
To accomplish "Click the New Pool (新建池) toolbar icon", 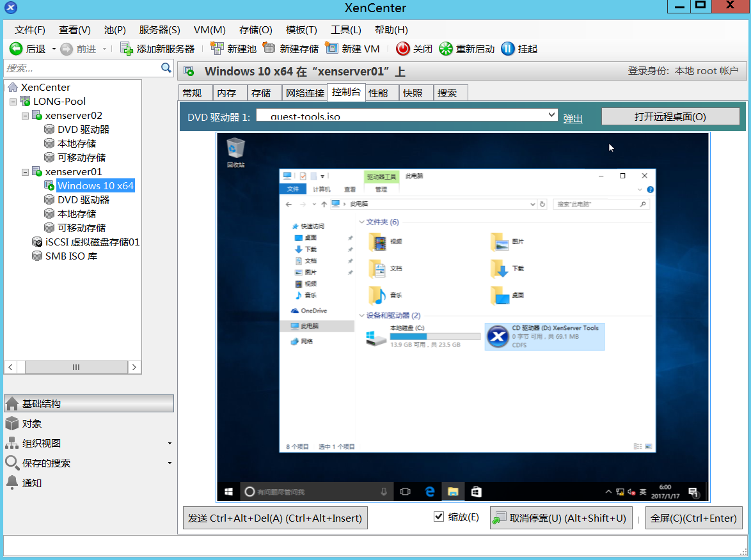I will [217, 49].
